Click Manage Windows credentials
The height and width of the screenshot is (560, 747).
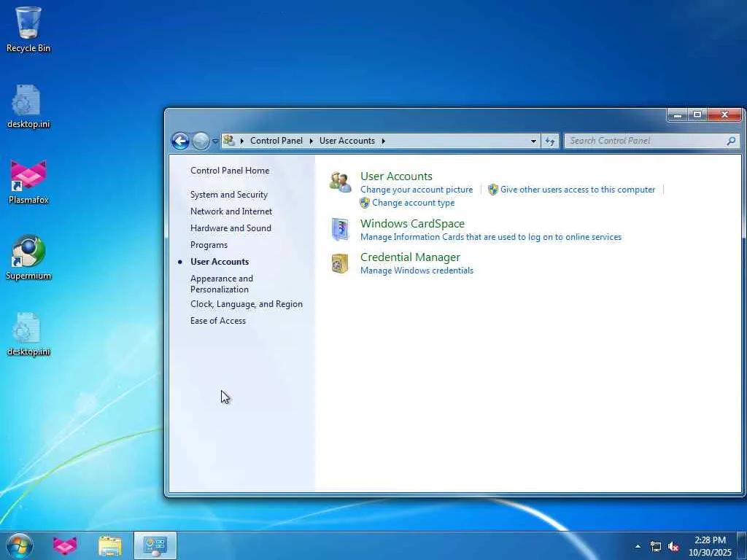coord(417,271)
